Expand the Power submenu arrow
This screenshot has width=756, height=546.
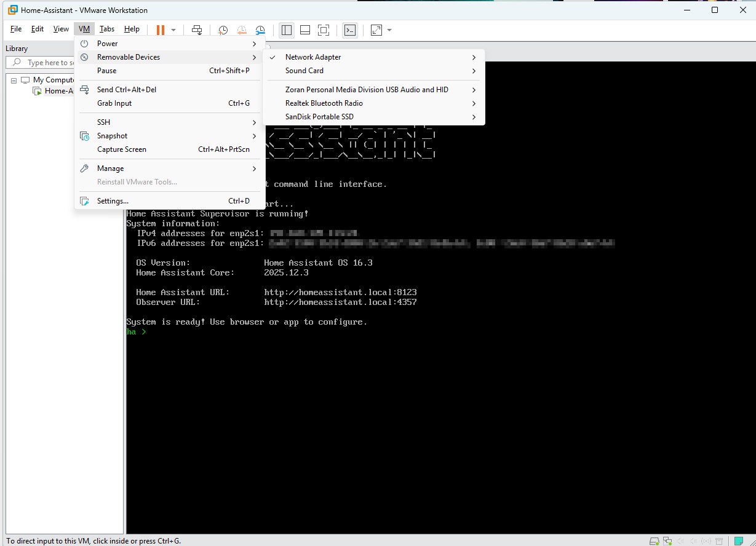click(x=254, y=44)
